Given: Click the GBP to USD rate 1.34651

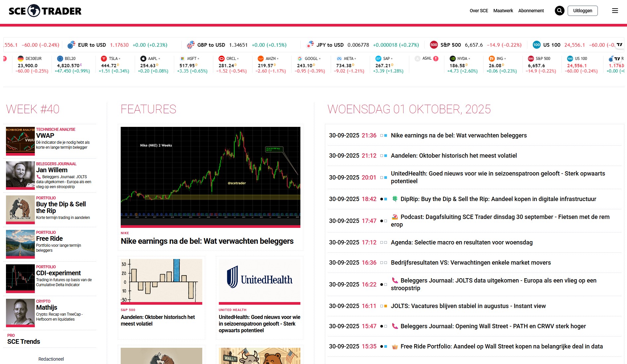Looking at the screenshot, I should [238, 45].
